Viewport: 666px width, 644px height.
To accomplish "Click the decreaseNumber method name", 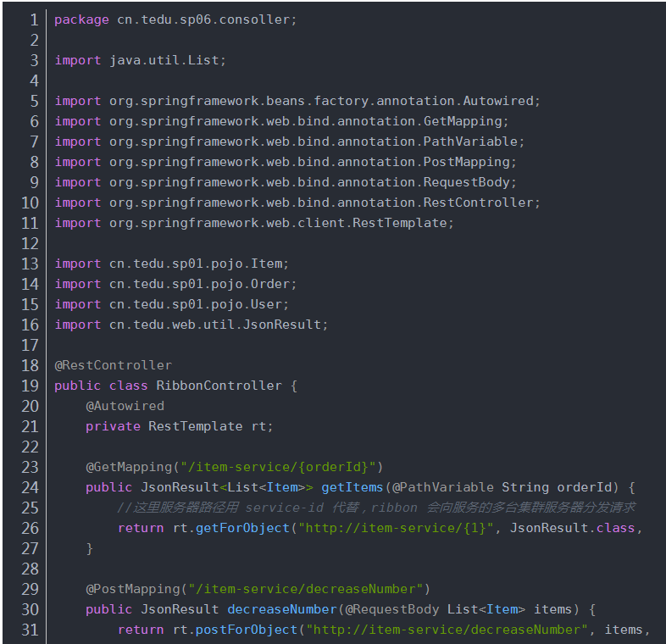I will (x=282, y=609).
